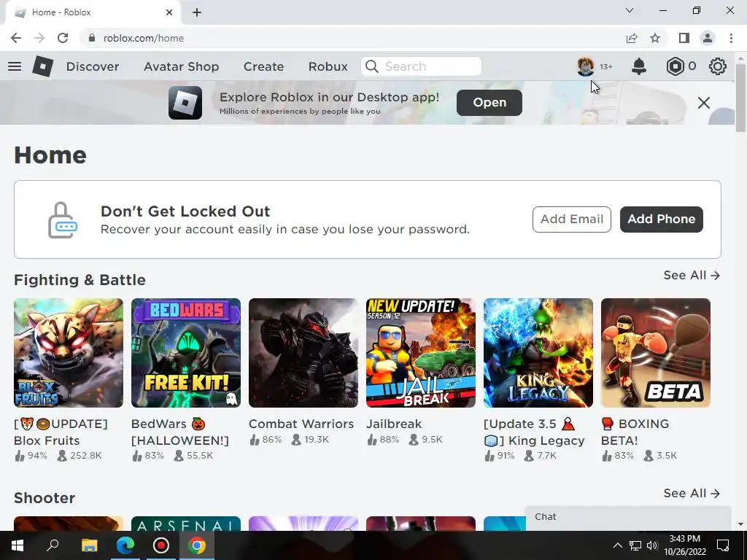Click the Roblox app icon in banner

tap(185, 103)
